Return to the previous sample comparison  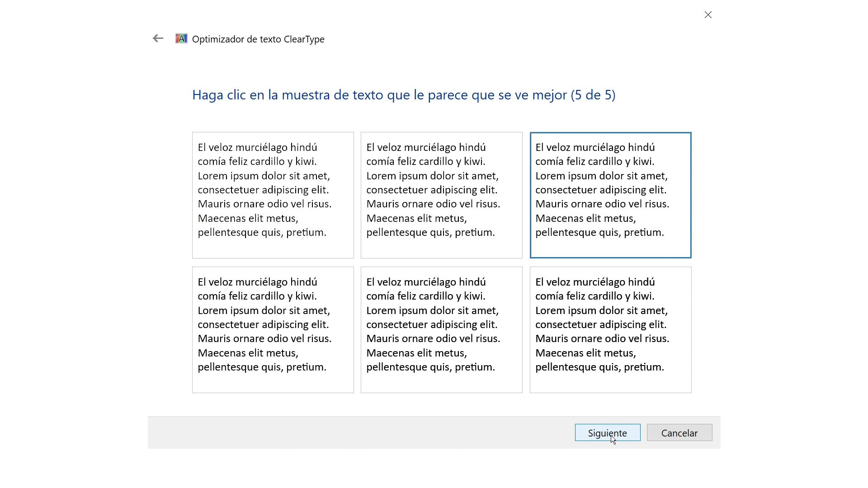pos(157,38)
